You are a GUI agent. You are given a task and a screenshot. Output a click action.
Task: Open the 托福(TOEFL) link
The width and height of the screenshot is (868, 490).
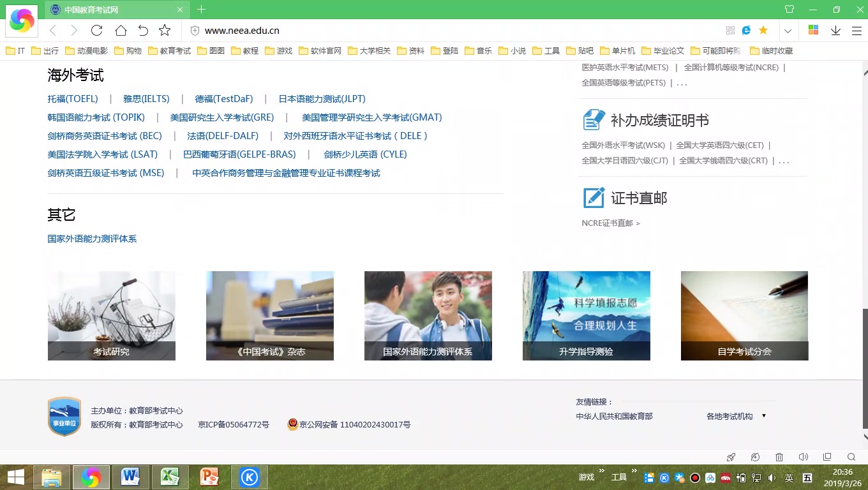72,99
